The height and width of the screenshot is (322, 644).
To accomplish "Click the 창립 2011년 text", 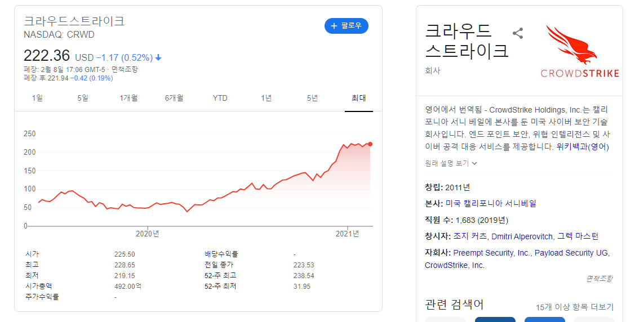I will click(447, 187).
